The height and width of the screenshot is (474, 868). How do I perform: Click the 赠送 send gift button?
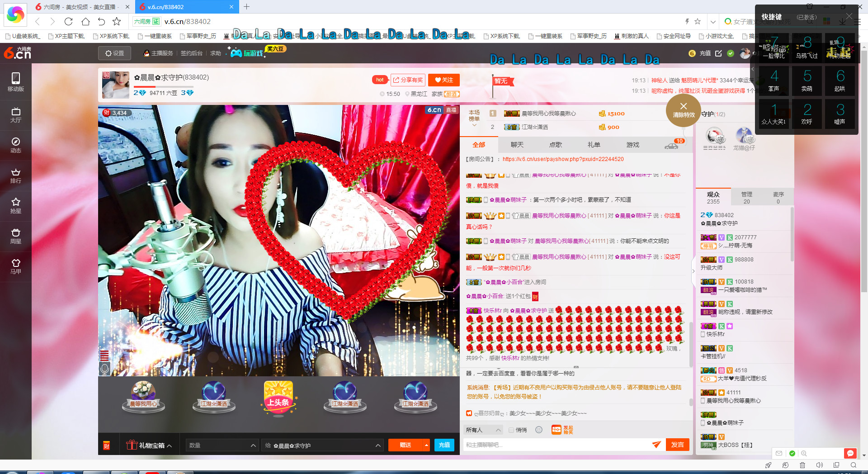[x=406, y=445]
